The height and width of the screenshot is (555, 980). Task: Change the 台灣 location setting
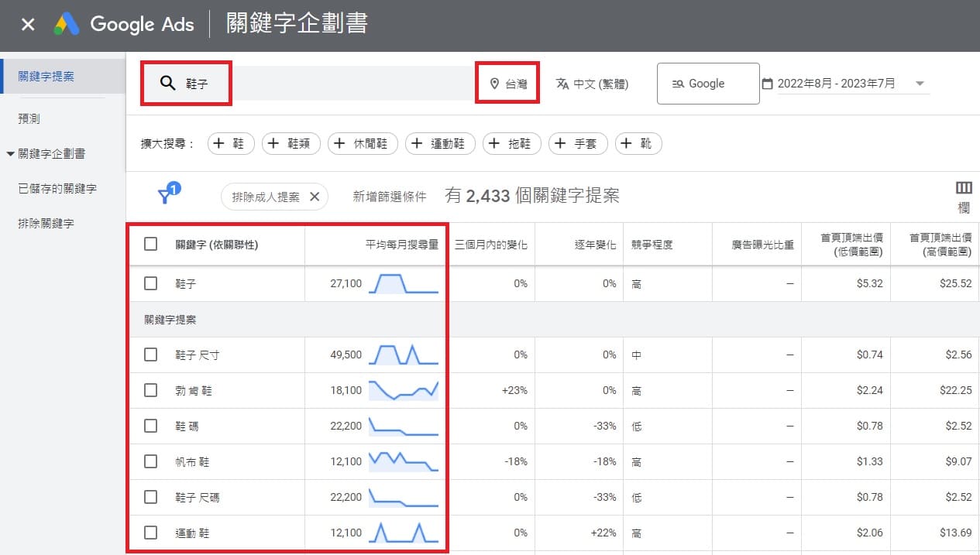click(x=508, y=84)
